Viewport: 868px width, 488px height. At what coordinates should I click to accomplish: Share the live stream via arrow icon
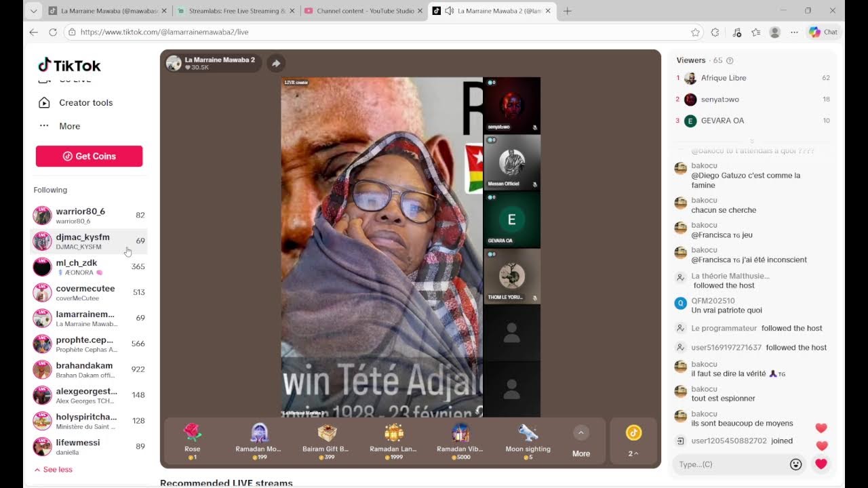[275, 63]
